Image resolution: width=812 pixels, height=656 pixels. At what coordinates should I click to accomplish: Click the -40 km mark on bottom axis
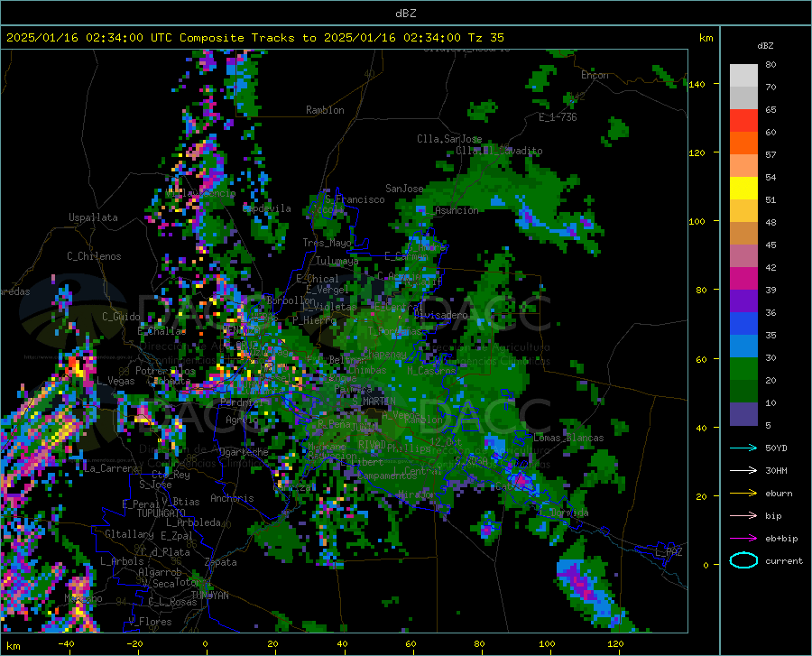(x=66, y=643)
